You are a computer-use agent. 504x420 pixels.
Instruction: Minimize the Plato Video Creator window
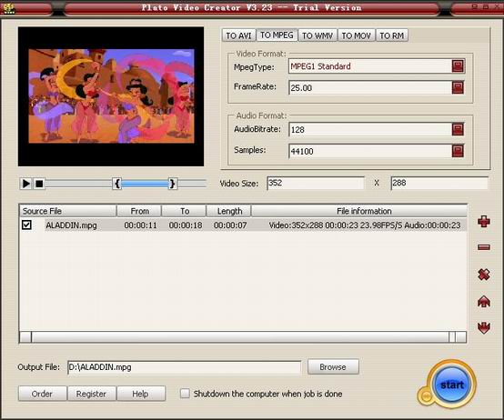point(474,6)
